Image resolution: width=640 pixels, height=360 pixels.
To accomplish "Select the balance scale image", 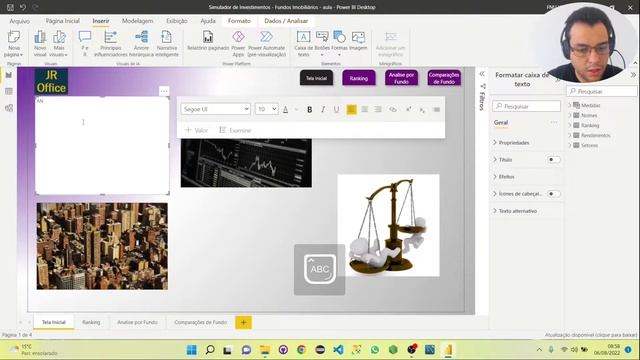I will tap(389, 225).
